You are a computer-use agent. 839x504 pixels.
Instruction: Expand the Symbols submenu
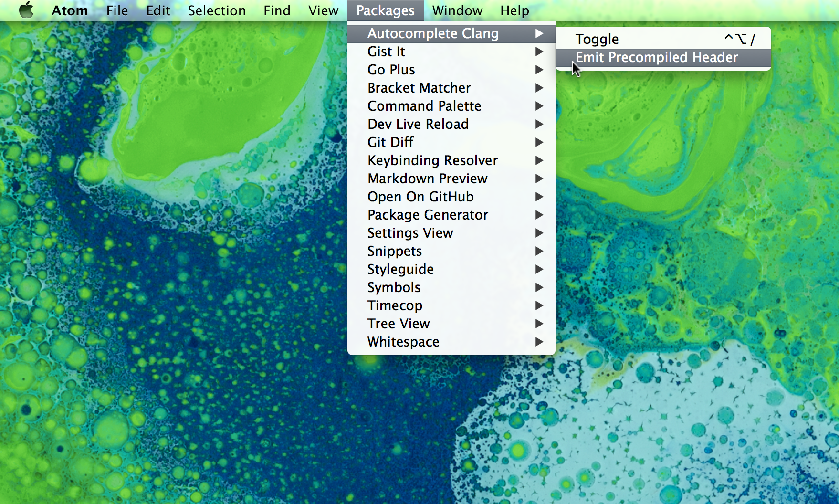coord(451,287)
